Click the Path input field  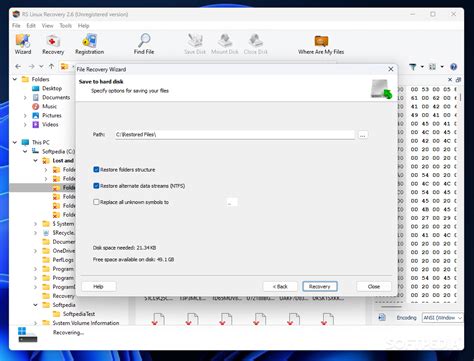tap(235, 135)
